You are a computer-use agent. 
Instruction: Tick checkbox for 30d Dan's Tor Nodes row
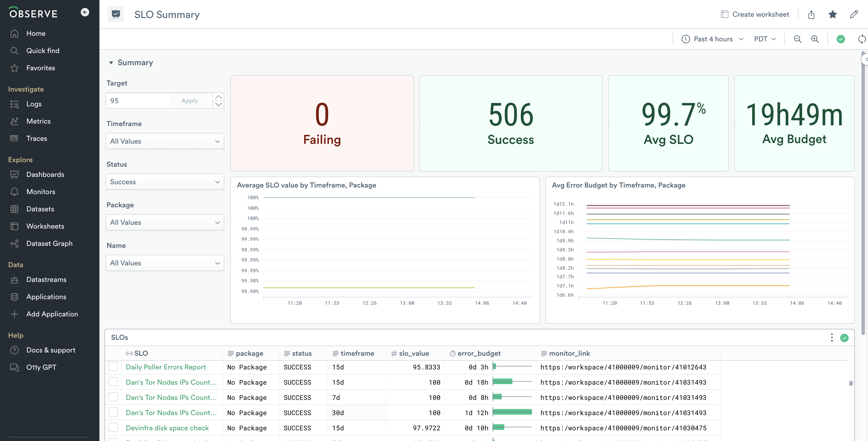point(113,412)
